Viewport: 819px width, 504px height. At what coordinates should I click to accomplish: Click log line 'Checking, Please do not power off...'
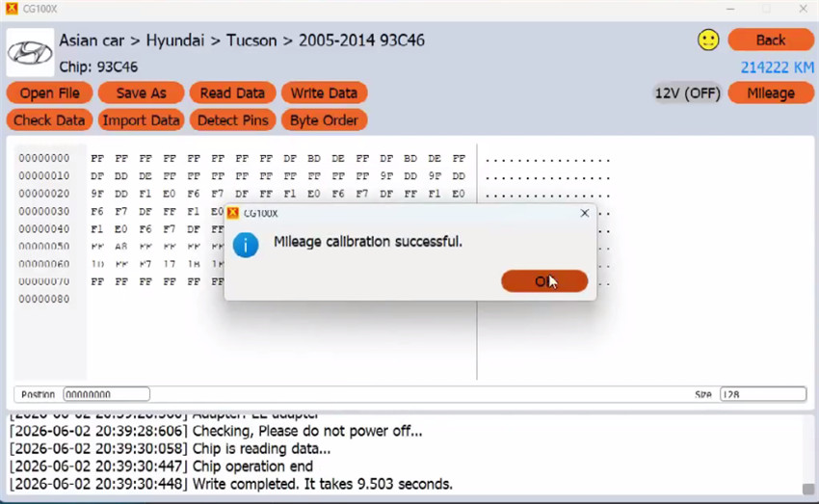[307, 431]
